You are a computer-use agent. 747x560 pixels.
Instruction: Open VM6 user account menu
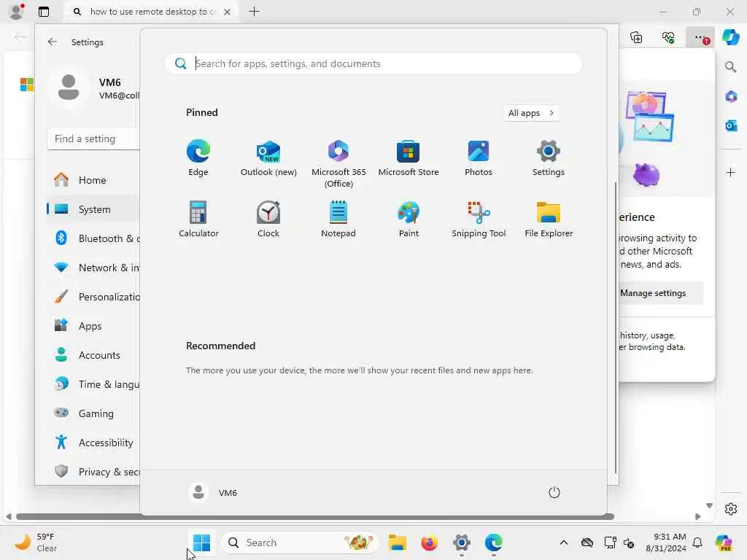click(213, 492)
